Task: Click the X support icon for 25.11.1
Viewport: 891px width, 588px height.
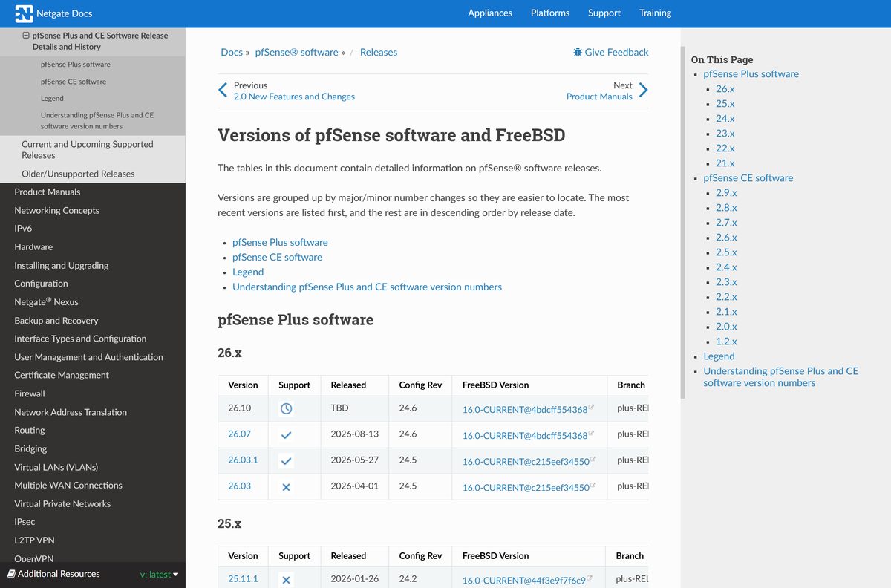Action: (x=287, y=580)
